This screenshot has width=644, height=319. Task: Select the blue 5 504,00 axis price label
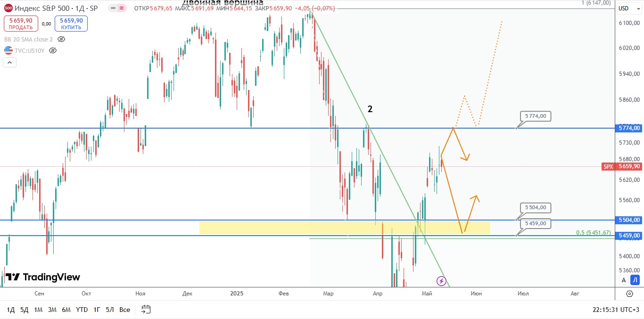[629, 220]
